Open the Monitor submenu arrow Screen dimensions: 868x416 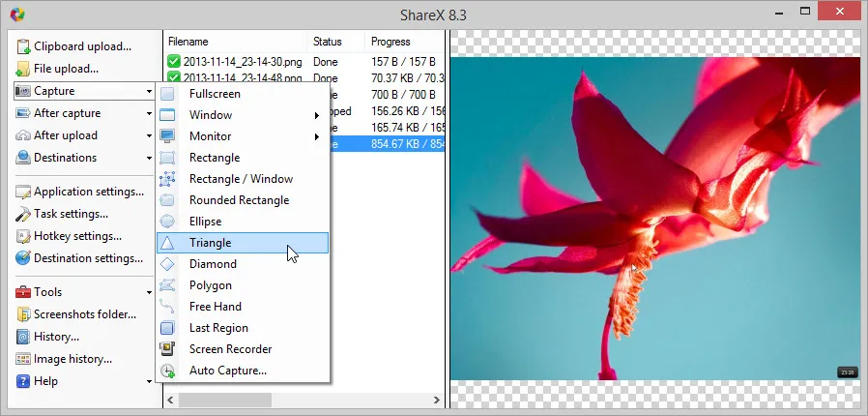(x=317, y=136)
